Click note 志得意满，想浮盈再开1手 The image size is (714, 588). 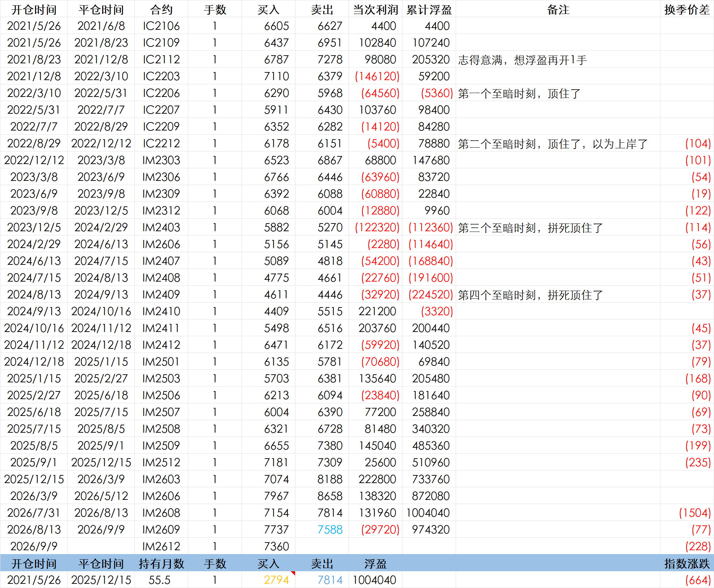tap(523, 60)
